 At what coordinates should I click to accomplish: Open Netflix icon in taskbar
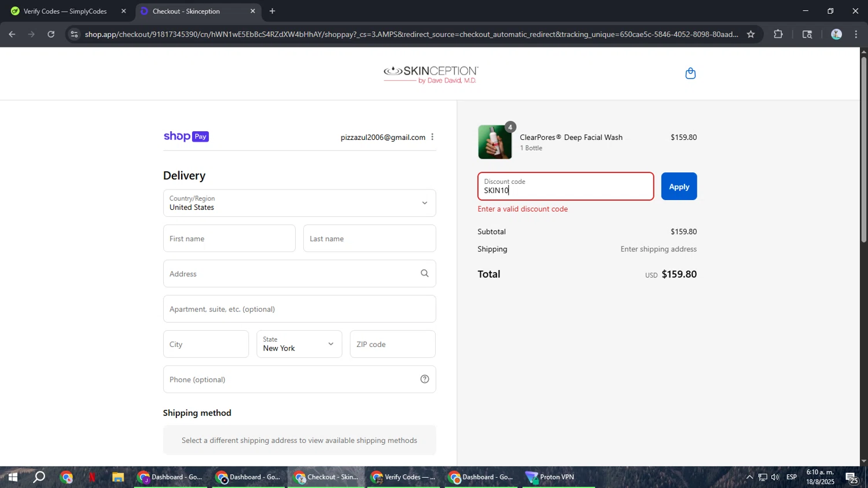pyautogui.click(x=92, y=477)
